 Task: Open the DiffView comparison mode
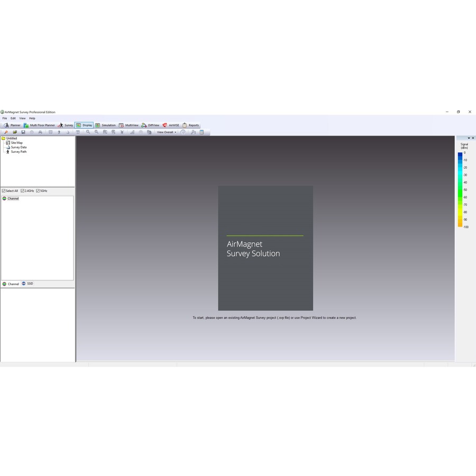pyautogui.click(x=150, y=125)
